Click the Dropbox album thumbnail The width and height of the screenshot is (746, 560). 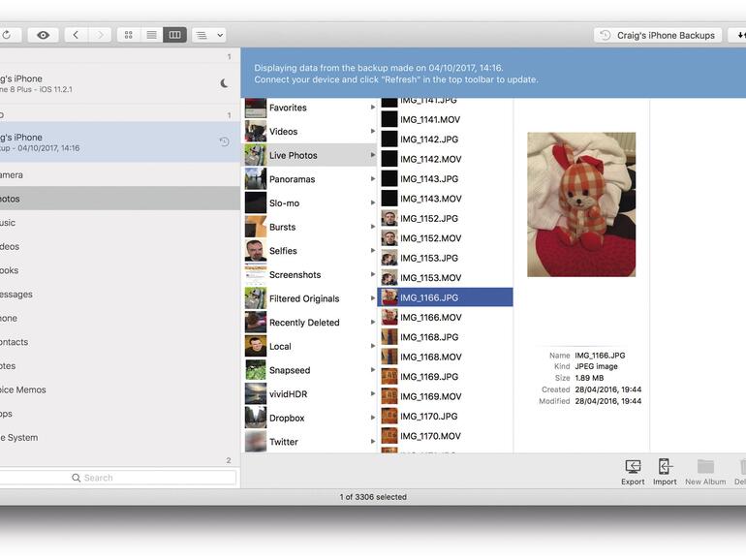click(256, 418)
